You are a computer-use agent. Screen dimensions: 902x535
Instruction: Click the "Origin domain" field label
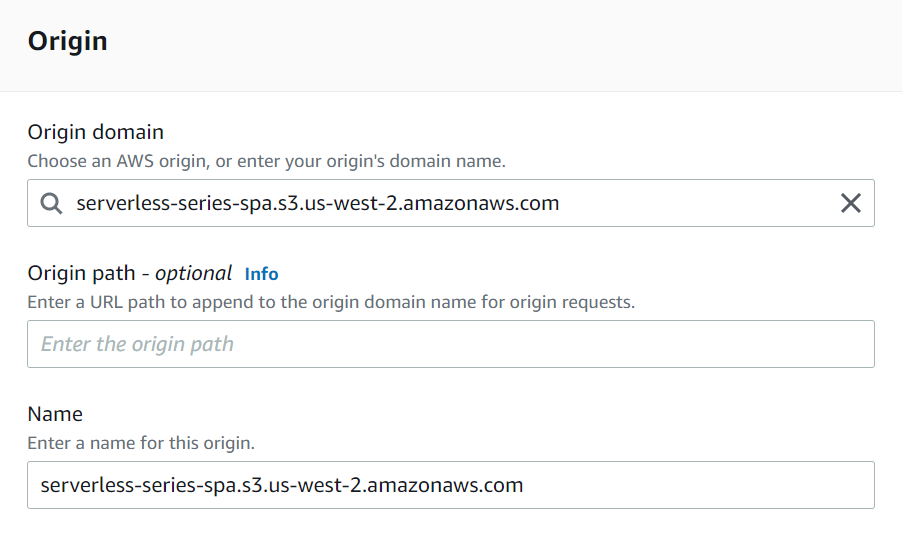[95, 132]
